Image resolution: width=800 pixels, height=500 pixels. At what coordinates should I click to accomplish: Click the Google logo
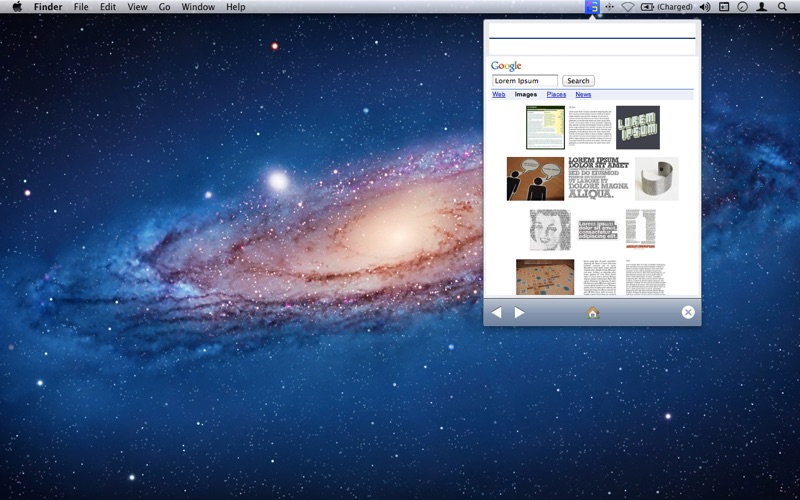tap(506, 66)
